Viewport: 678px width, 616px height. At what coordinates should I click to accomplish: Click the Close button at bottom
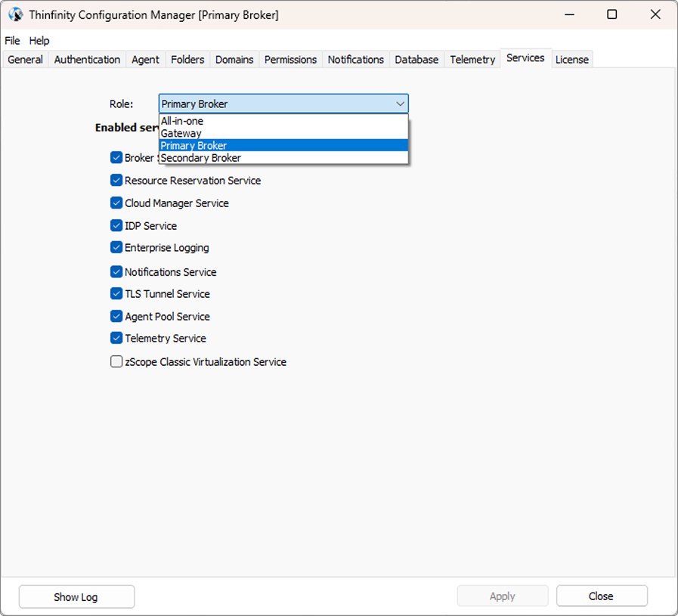(x=602, y=596)
